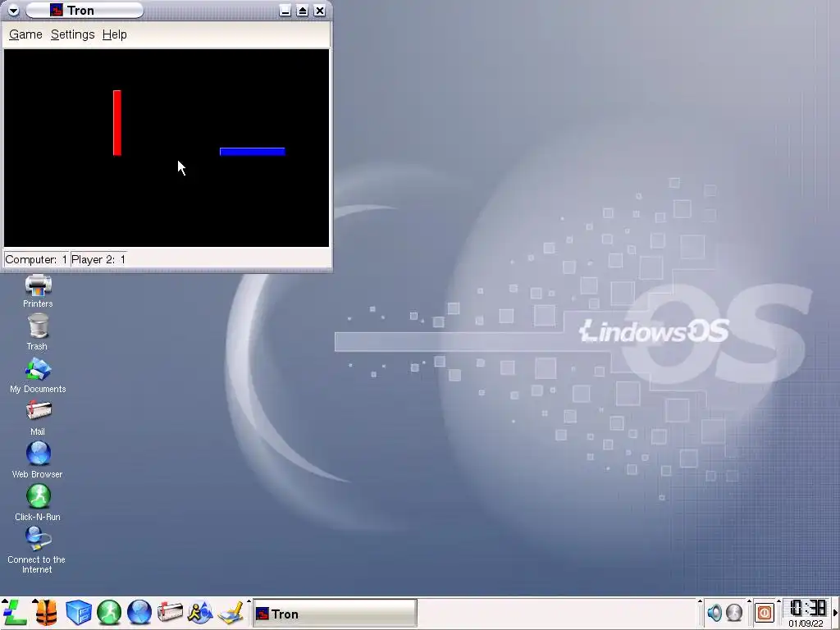The width and height of the screenshot is (840, 630).
Task: Maximize the Tron window
Action: coord(302,10)
